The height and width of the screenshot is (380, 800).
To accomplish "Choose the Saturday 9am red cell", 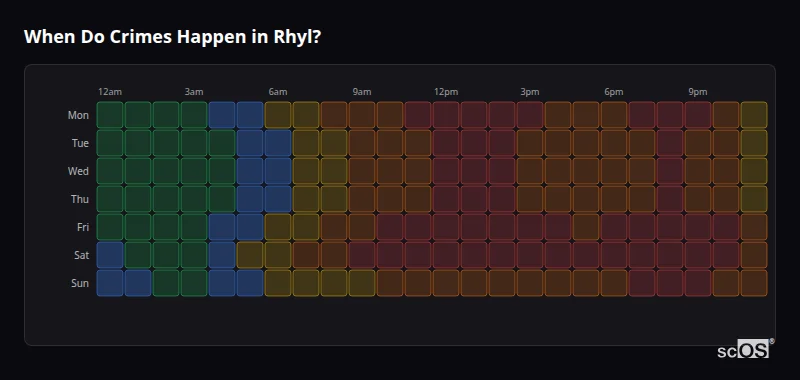I will pos(362,255).
